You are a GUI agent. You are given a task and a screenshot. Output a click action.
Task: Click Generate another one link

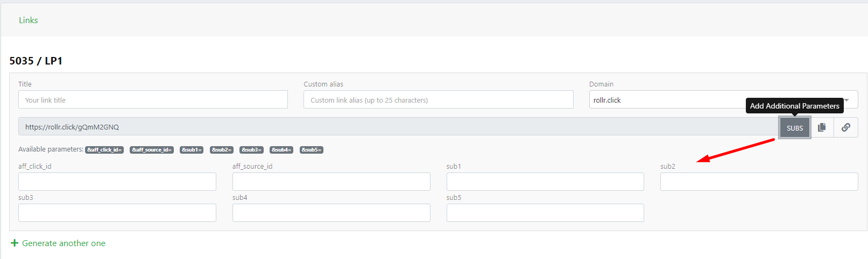point(63,243)
